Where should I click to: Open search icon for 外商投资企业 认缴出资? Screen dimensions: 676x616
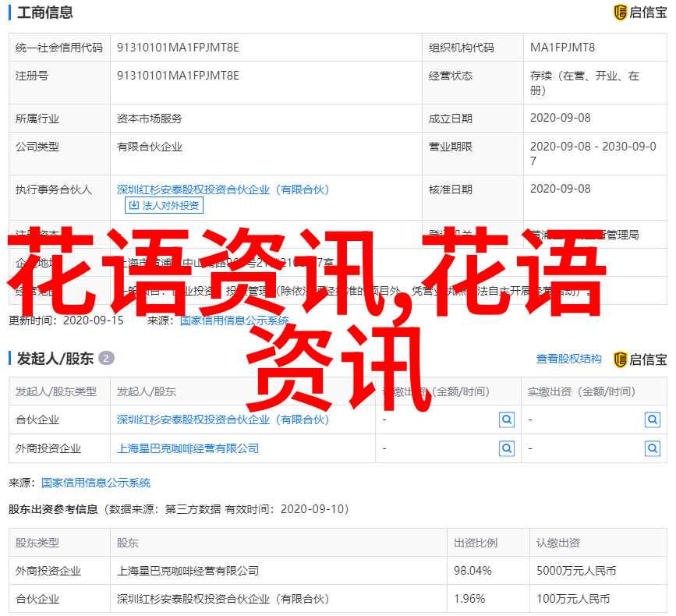coord(507,449)
